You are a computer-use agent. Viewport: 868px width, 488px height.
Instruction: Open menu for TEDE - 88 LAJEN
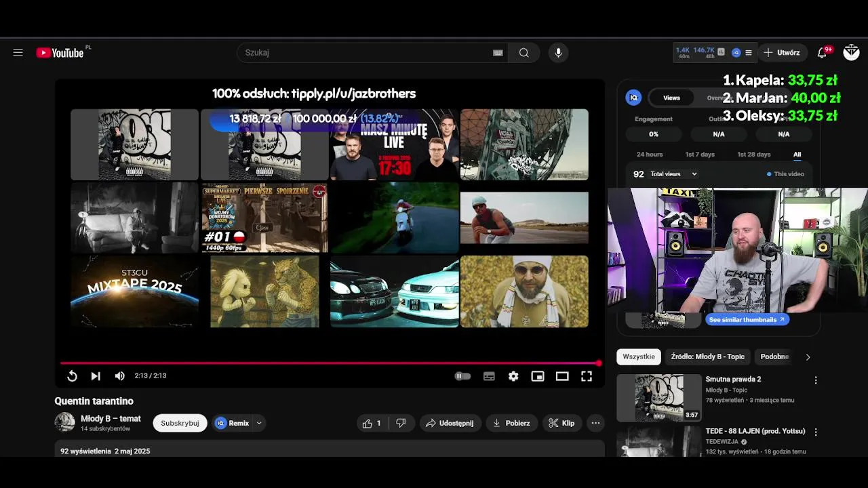[x=816, y=432]
